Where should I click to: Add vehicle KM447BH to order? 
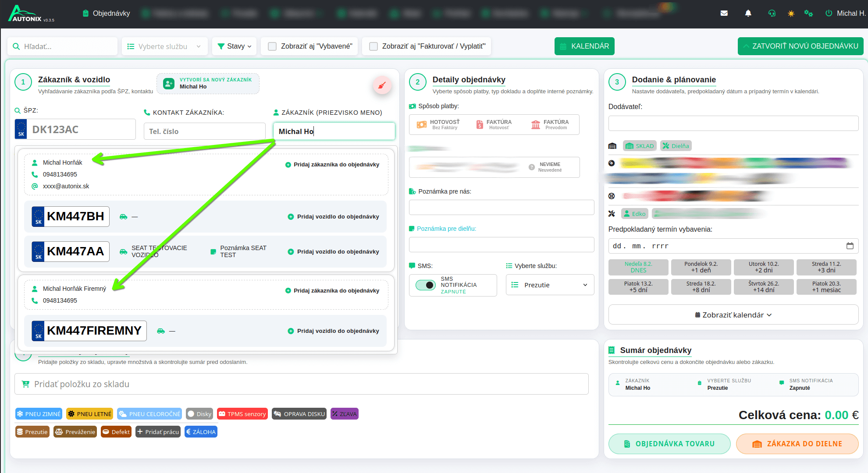[x=333, y=217]
